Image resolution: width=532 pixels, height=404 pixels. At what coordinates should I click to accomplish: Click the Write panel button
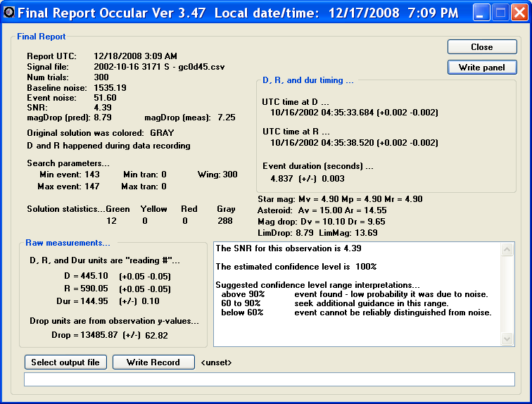coord(482,67)
